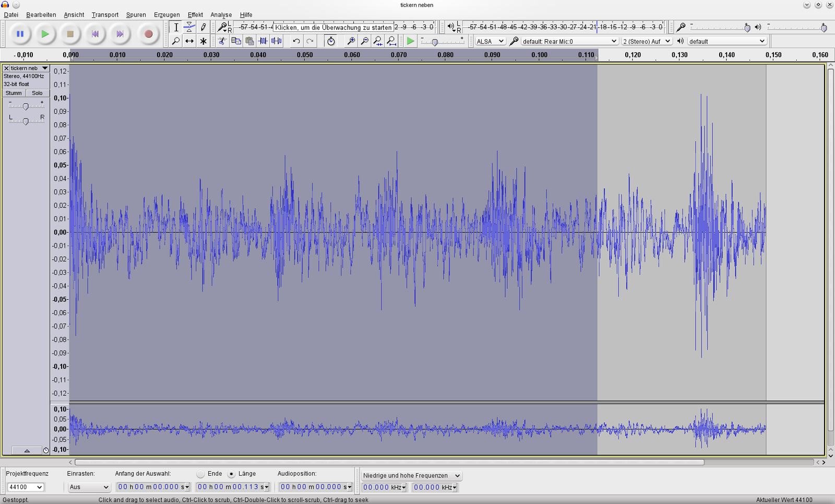Click the Play-at-speed green arrow
The height and width of the screenshot is (504, 835).
click(x=411, y=41)
